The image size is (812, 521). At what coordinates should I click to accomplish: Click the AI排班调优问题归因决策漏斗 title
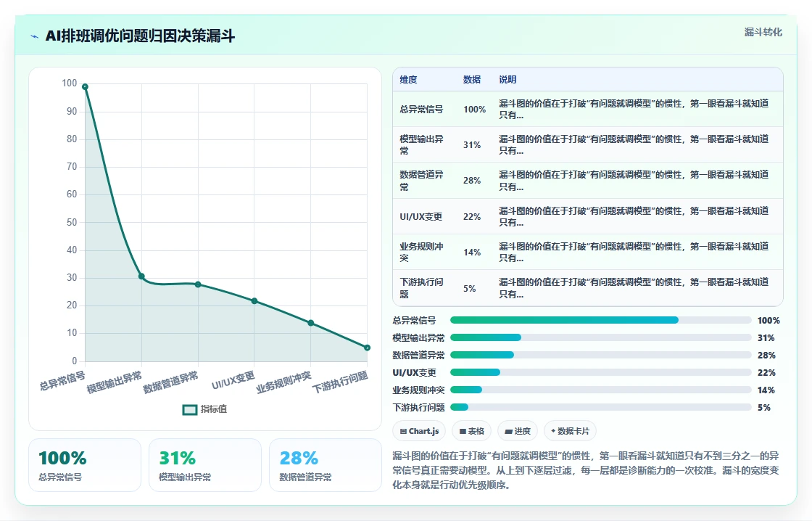141,36
